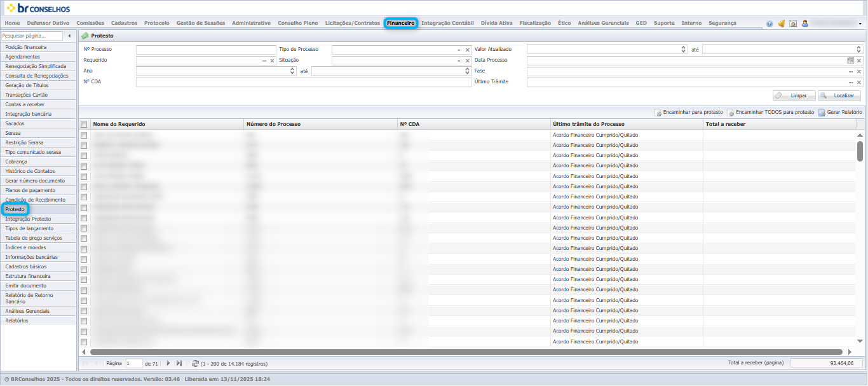Open the Requerido lookup ellipsis
This screenshot has height=386, width=868.
[x=264, y=60]
